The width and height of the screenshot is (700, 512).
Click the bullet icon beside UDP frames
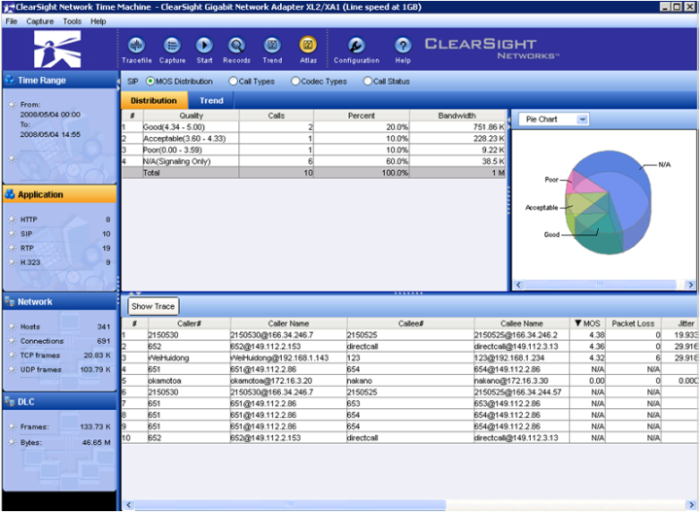coord(12,370)
